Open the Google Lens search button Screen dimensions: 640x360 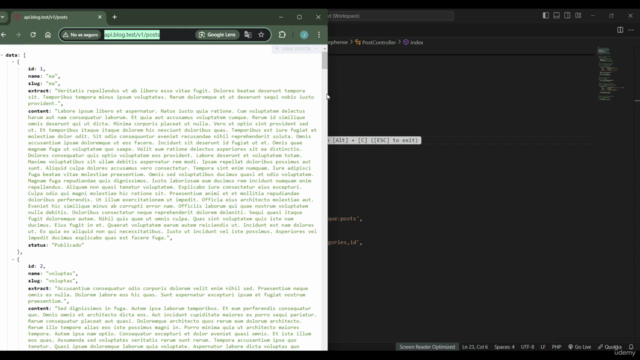[217, 35]
